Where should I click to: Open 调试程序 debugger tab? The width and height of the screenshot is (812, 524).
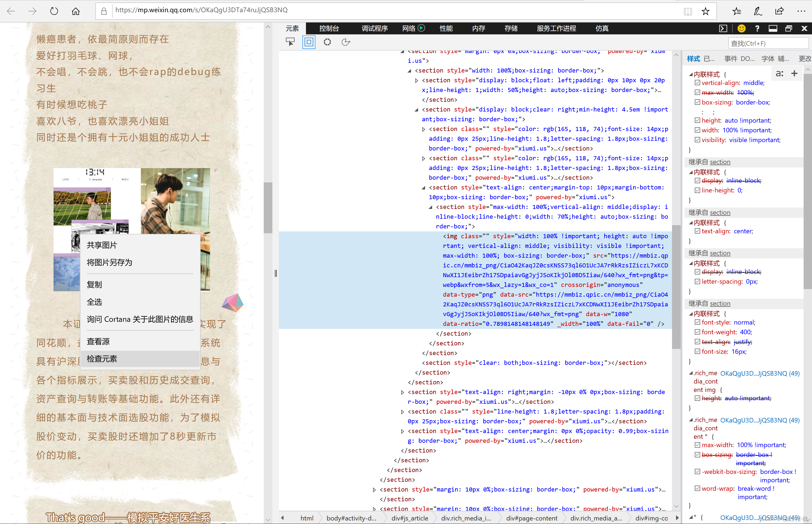(x=375, y=29)
